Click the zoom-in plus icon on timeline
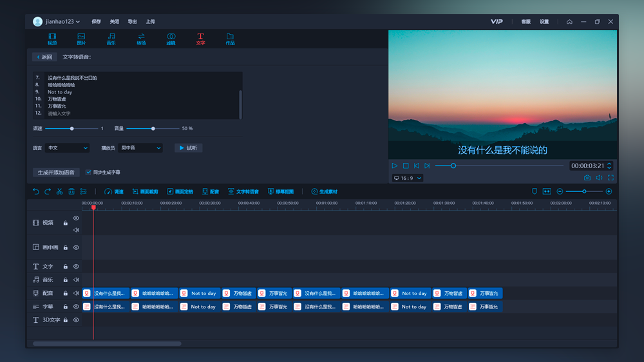 pos(609,191)
